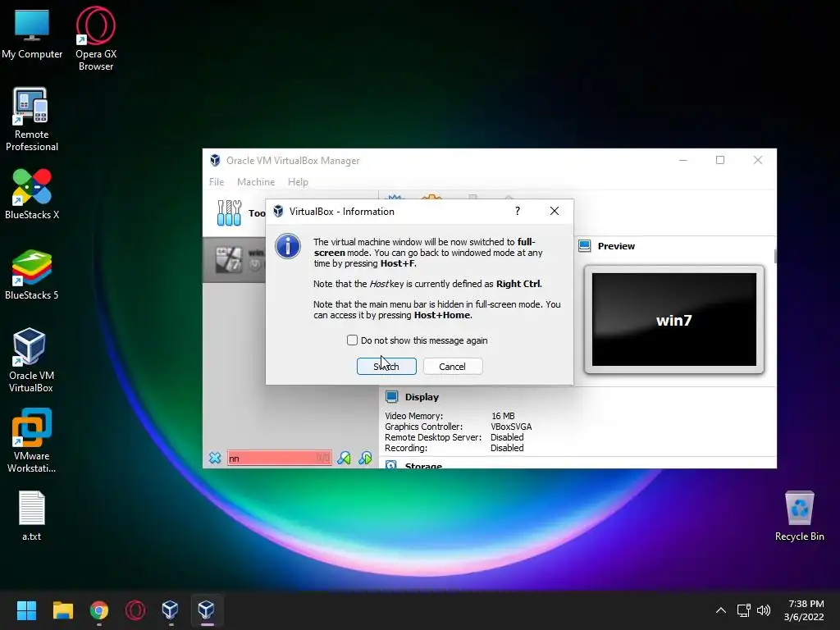Click the 'Remote Desktop Server:' label
840x630 pixels.
(433, 437)
